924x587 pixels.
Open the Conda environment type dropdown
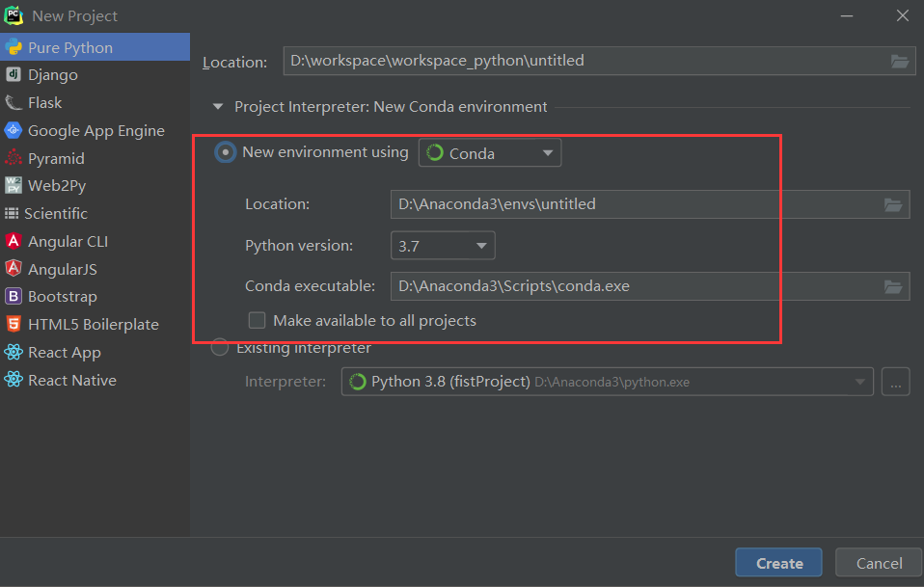(490, 153)
